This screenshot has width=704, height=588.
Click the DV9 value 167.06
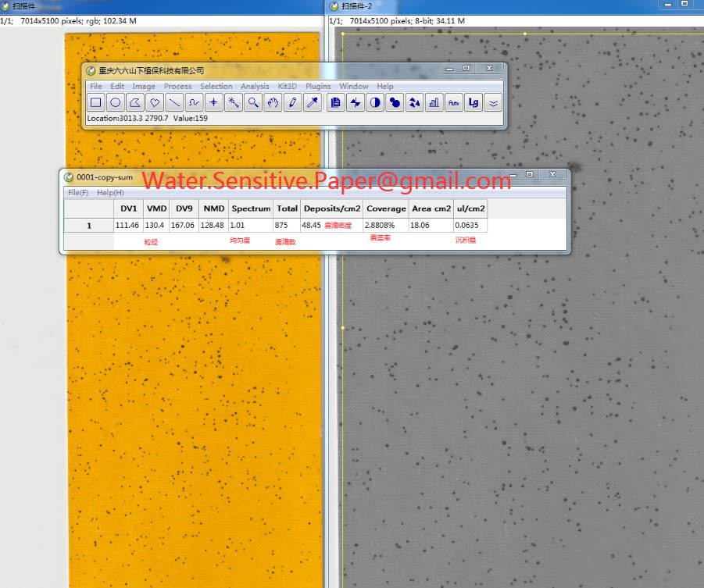tap(182, 226)
